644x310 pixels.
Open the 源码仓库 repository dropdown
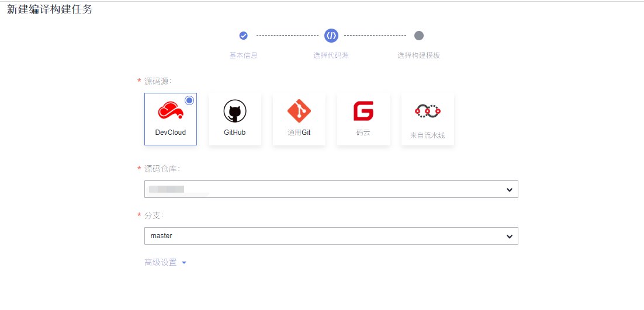pyautogui.click(x=331, y=189)
